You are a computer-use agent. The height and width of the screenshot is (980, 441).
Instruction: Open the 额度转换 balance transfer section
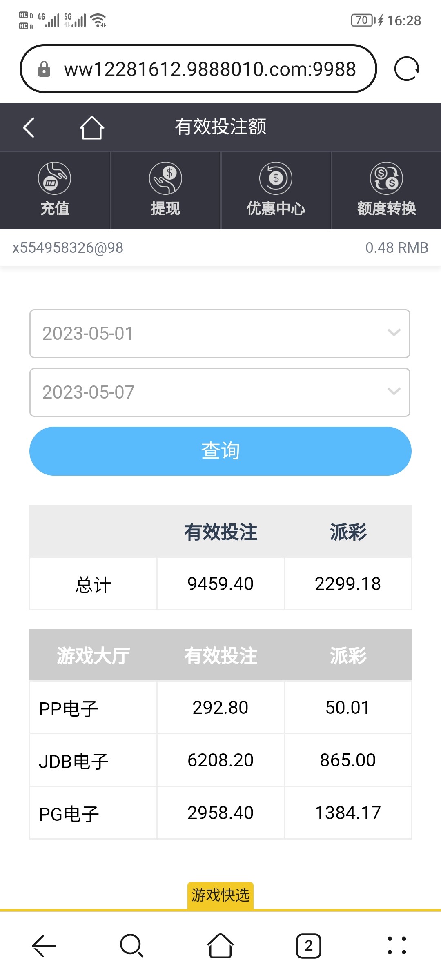pyautogui.click(x=386, y=190)
